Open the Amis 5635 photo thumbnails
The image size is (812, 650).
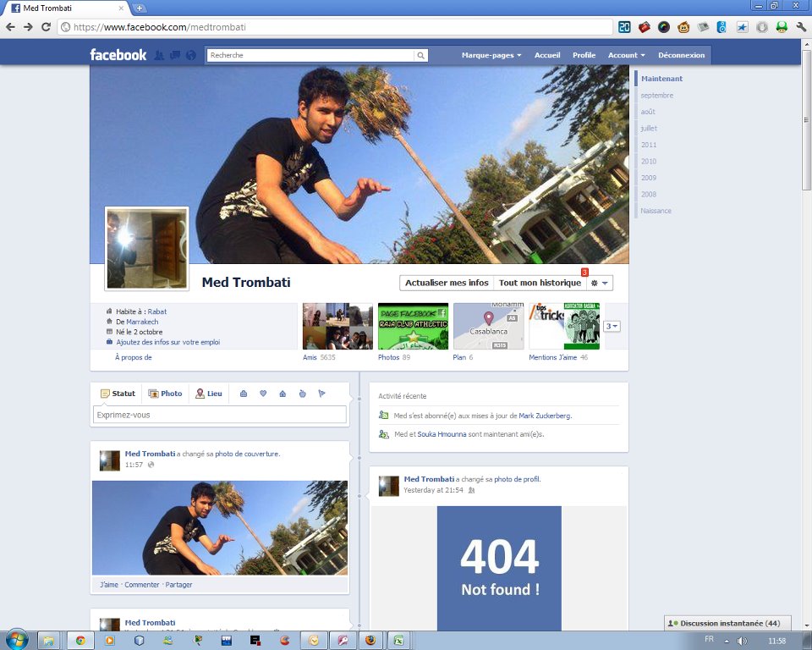(x=337, y=325)
